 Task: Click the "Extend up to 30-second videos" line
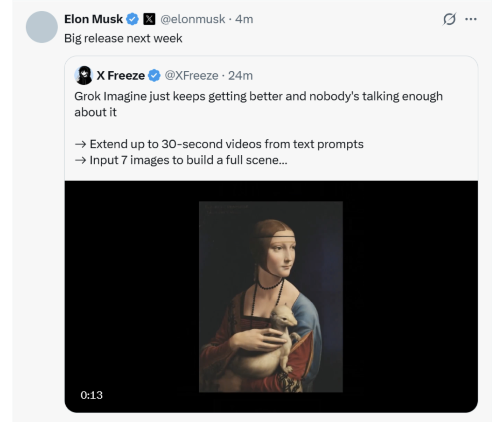[226, 144]
